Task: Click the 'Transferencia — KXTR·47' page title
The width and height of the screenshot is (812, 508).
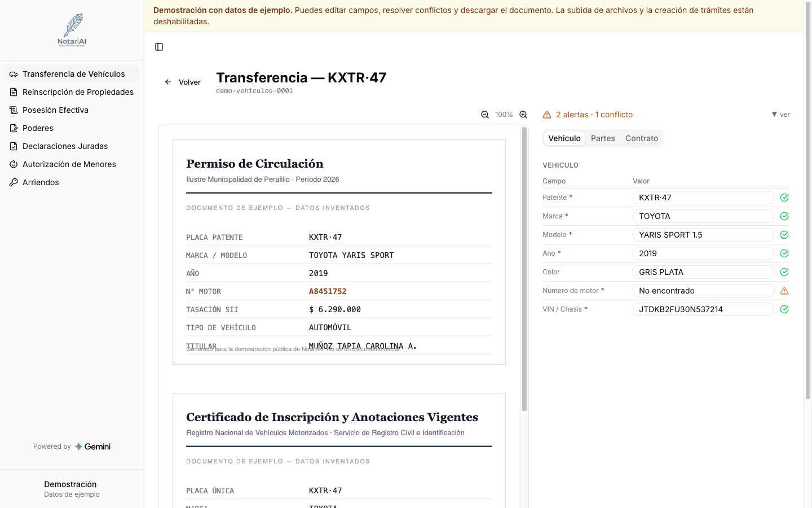Action: (301, 77)
